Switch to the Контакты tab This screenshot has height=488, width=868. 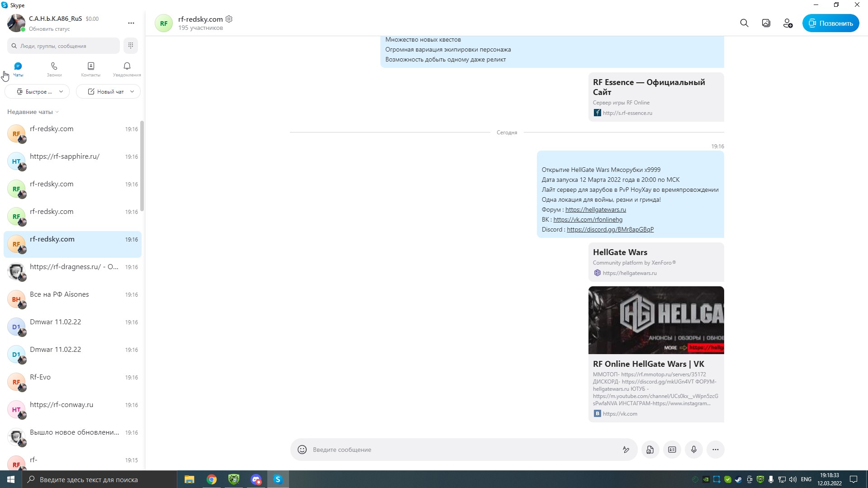[x=90, y=69]
